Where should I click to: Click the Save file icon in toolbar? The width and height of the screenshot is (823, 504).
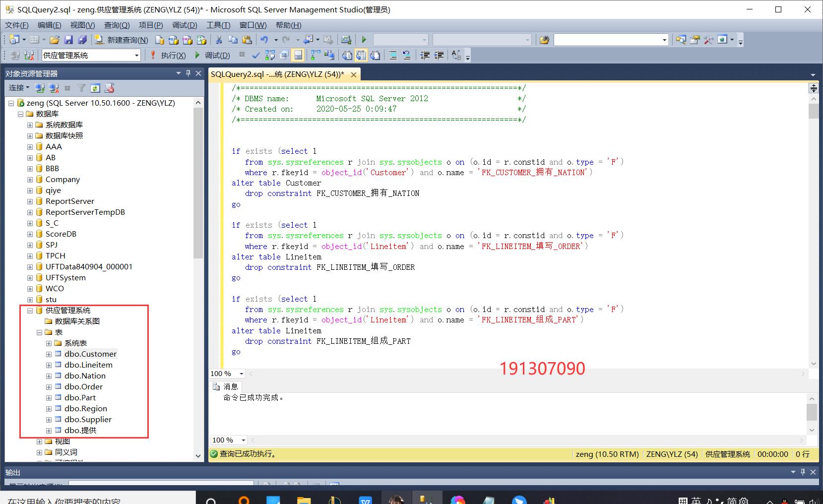tap(68, 40)
